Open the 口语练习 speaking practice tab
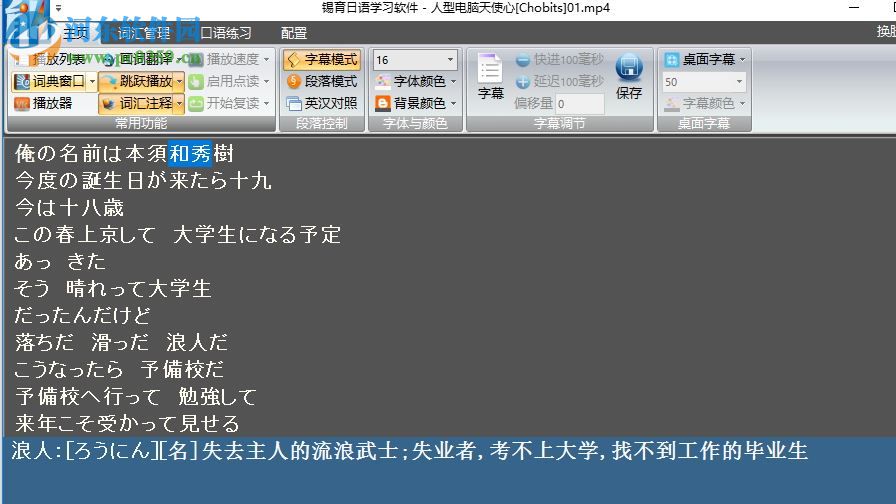This screenshot has width=896, height=504. 226,33
